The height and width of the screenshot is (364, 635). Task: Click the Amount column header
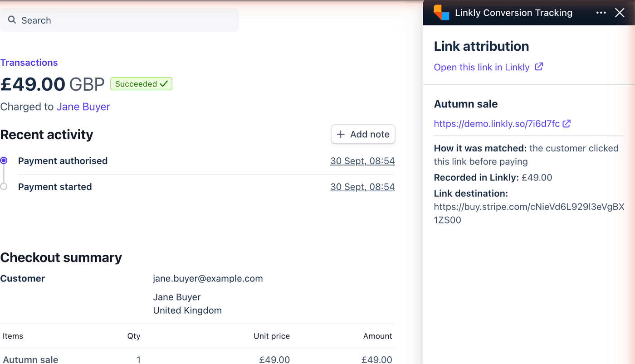[x=378, y=336]
